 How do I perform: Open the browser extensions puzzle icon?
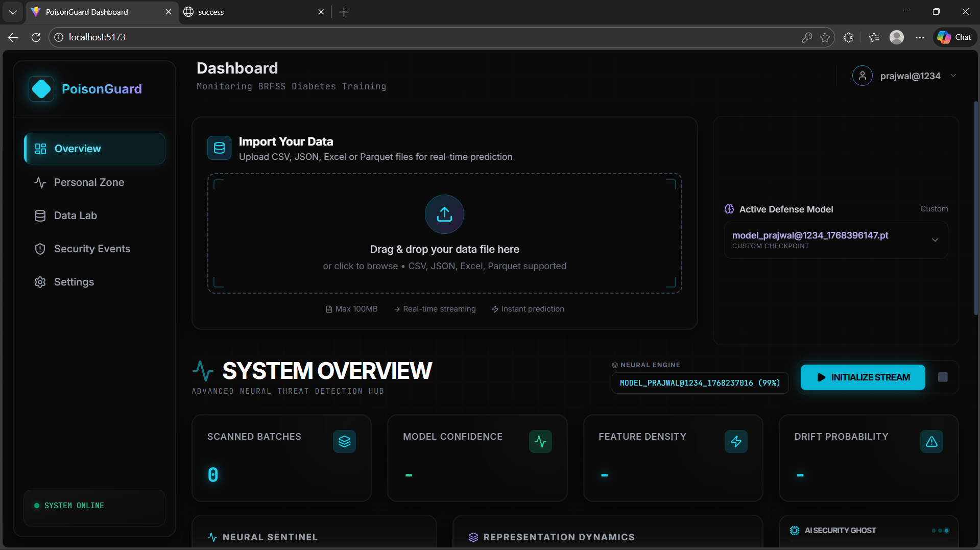click(x=848, y=37)
